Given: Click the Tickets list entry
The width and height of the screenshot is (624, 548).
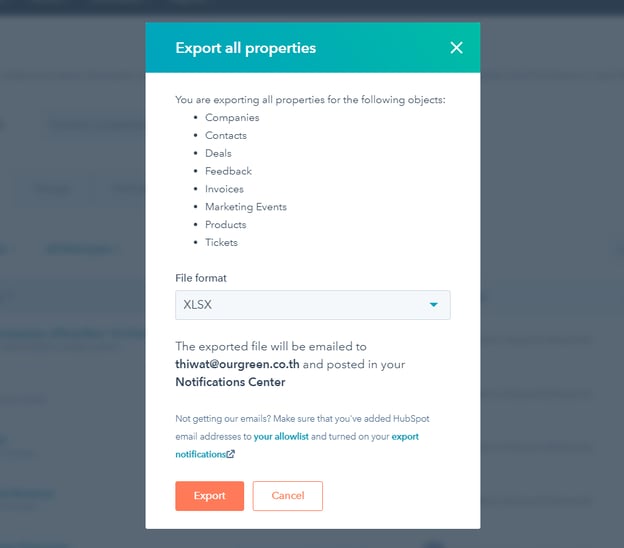Looking at the screenshot, I should (x=221, y=243).
